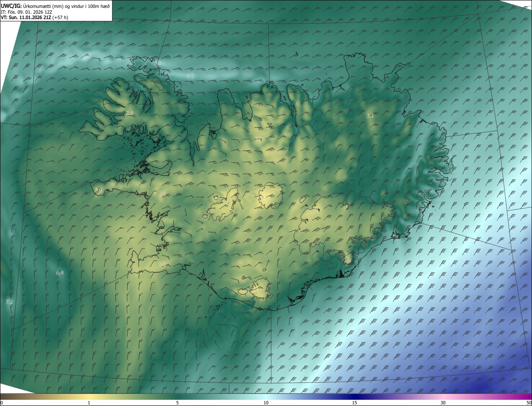Click the colorbar tick label "15"
The image size is (532, 406).
click(x=355, y=403)
